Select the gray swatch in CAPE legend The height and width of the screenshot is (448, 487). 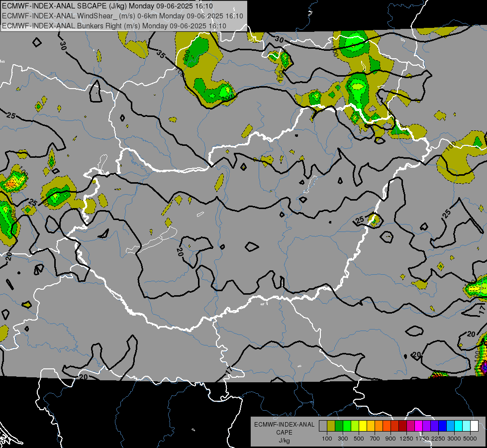click(x=323, y=426)
